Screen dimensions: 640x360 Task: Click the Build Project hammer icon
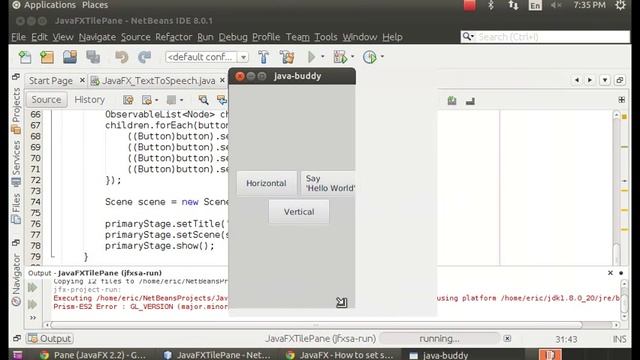(264, 57)
